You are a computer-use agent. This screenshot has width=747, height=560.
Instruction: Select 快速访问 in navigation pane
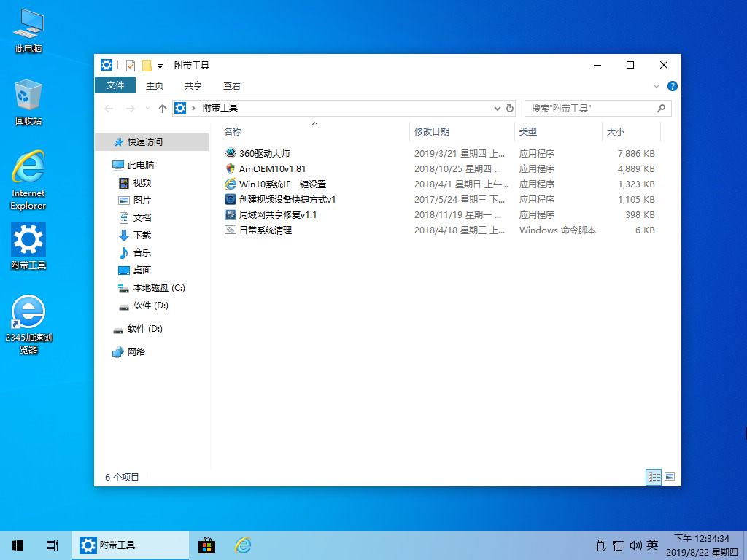[152, 142]
